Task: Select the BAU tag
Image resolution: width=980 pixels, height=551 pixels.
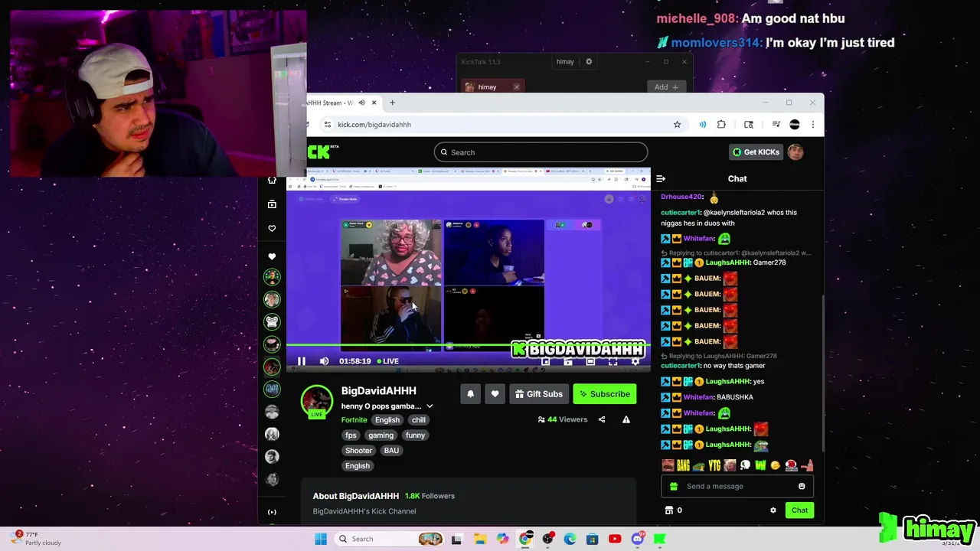Action: tap(391, 451)
